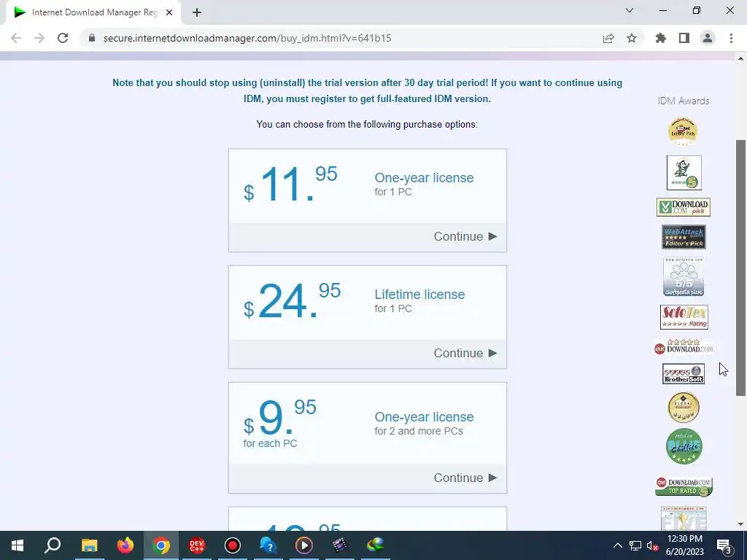The width and height of the screenshot is (747, 560).
Task: Click the gold Global shareware medal badge
Action: pyautogui.click(x=684, y=408)
